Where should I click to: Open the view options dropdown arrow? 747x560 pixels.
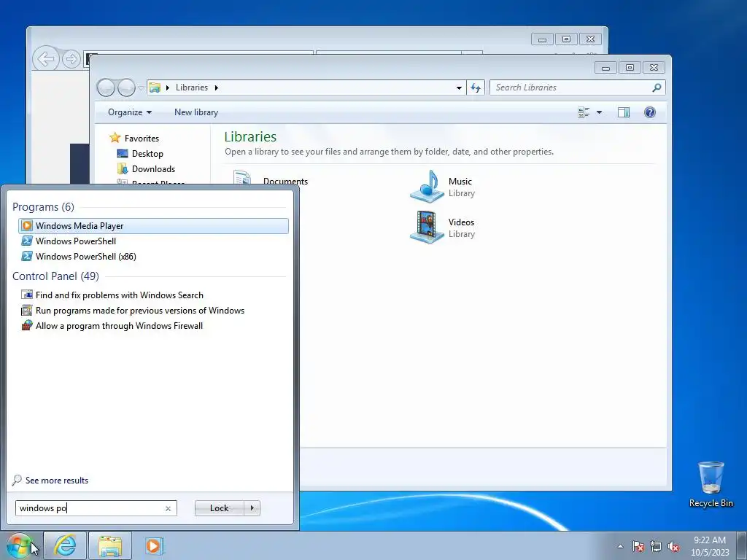(600, 112)
